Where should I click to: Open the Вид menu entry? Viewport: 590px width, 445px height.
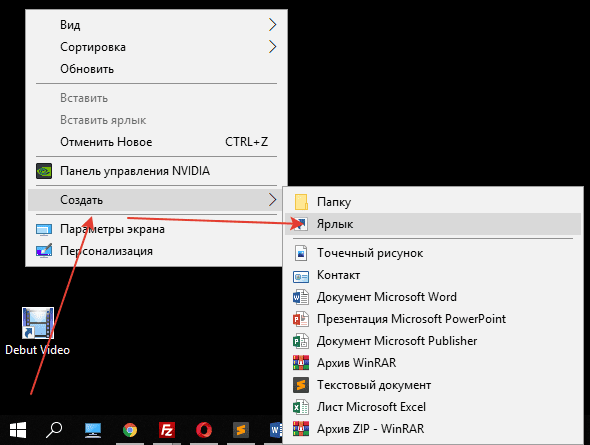tap(155, 25)
